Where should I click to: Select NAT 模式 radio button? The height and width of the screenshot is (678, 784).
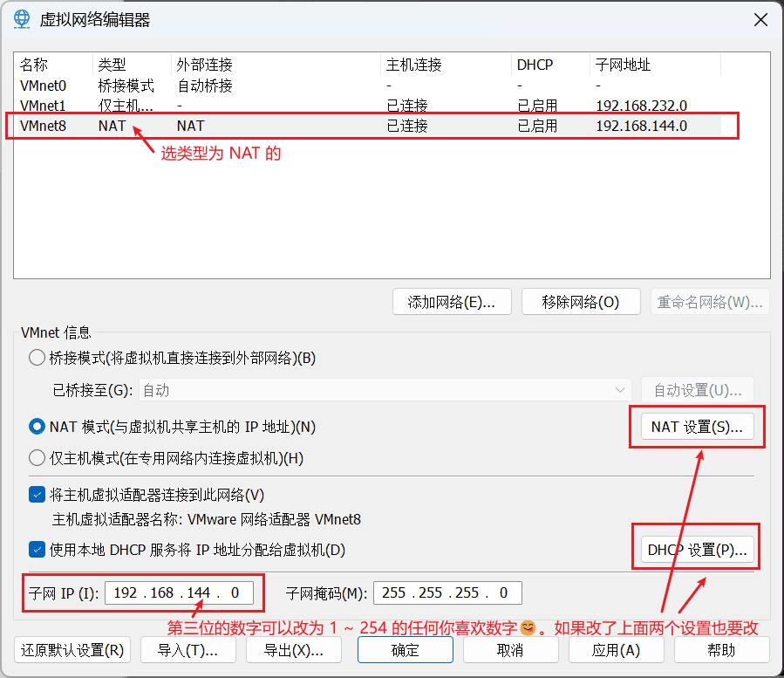[x=37, y=427]
